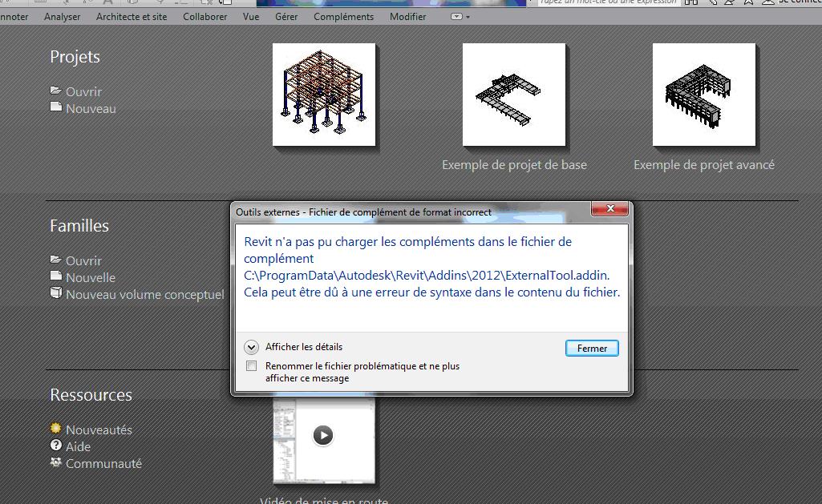Open the Vue tab
Viewport: 822px width, 504px height.
coord(251,17)
